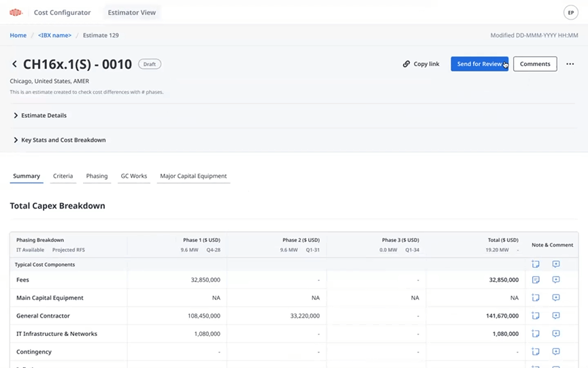The image size is (588, 368).
Task: Open the <IBX name> breadcrumb link
Action: pos(54,35)
